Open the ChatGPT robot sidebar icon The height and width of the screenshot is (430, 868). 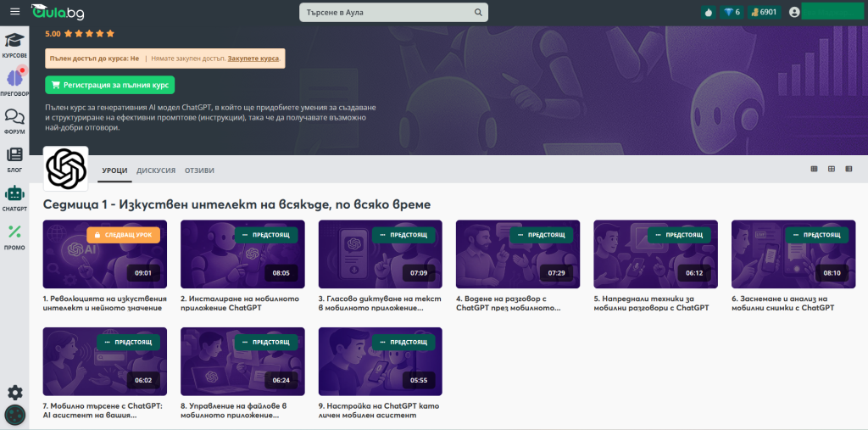point(14,197)
